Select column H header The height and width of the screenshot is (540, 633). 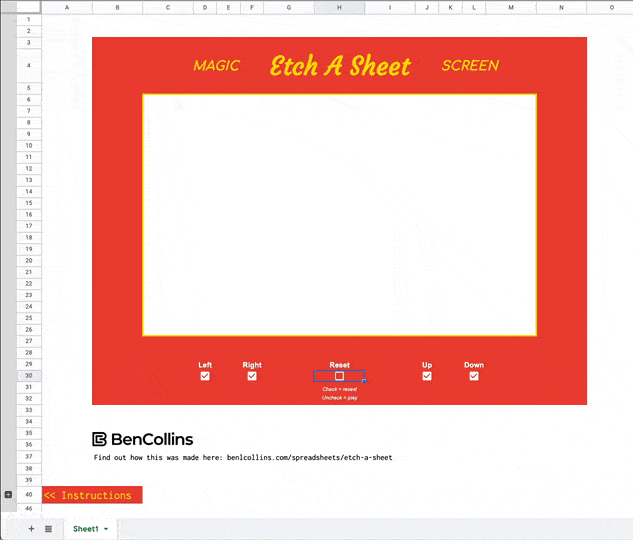tap(340, 7)
